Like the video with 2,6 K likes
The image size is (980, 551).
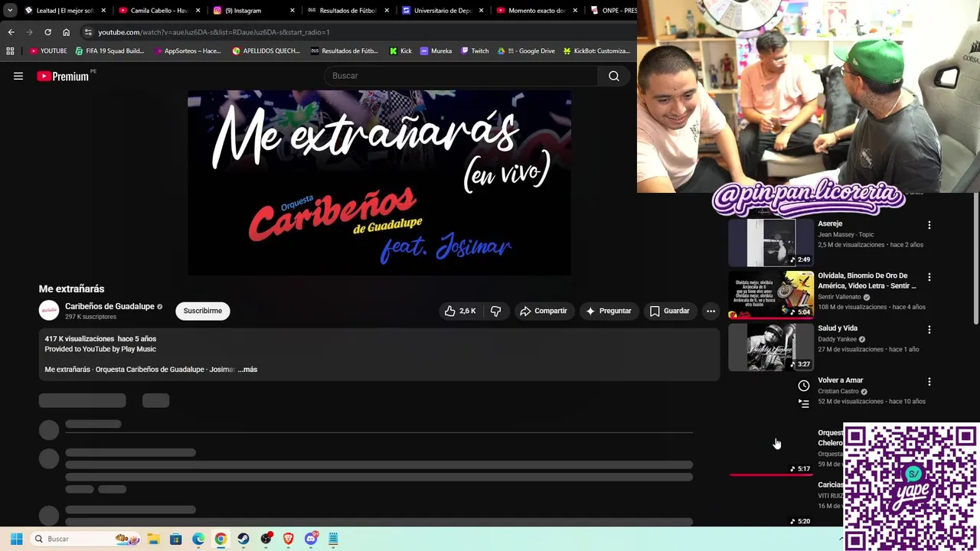tap(460, 311)
